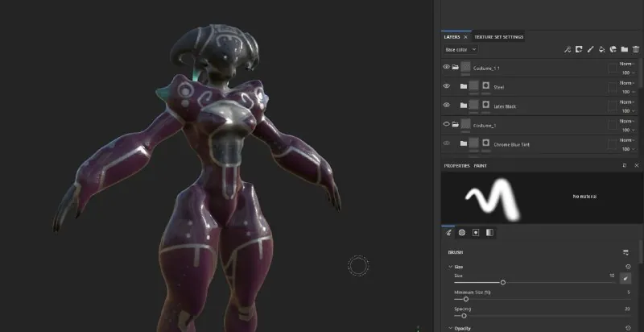
Task: Open the Alpha properties tab icon
Action: (x=462, y=233)
